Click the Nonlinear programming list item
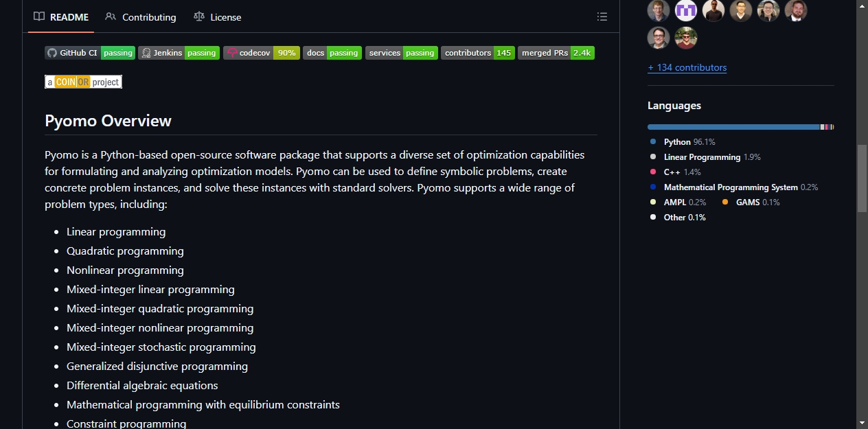The image size is (868, 429). coord(125,270)
